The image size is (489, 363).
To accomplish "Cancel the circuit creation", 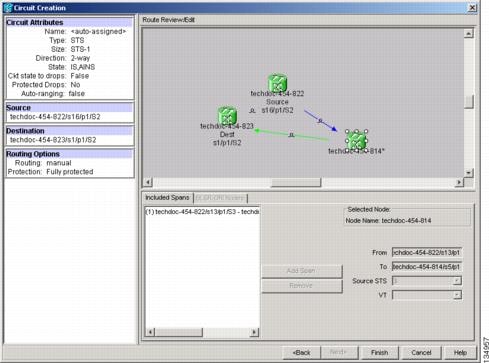I will click(421, 352).
